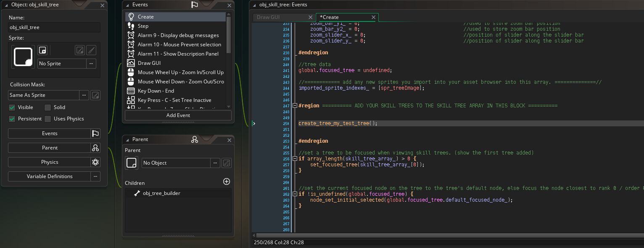Click the global.focused_tree = undefined; code line
This screenshot has width=644, height=248.
tap(345, 70)
